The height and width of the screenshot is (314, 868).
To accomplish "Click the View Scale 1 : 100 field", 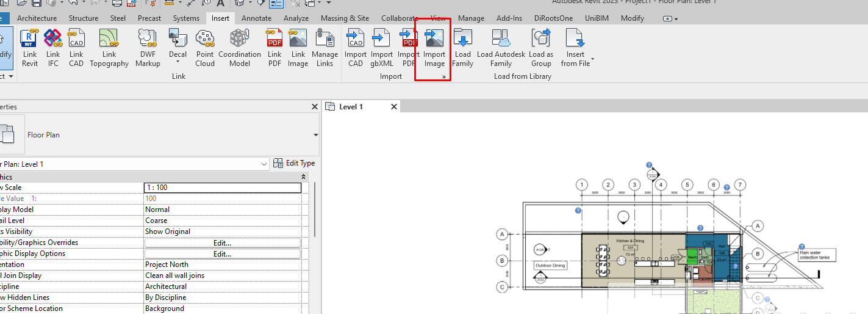I will [222, 188].
